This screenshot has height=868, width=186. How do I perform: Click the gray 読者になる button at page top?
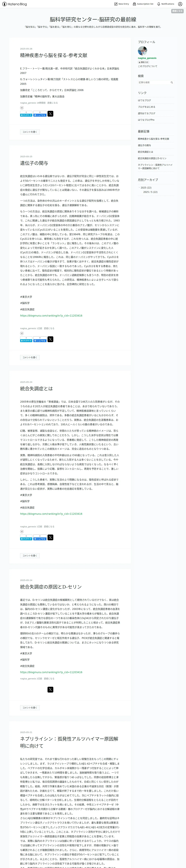click(x=177, y=11)
